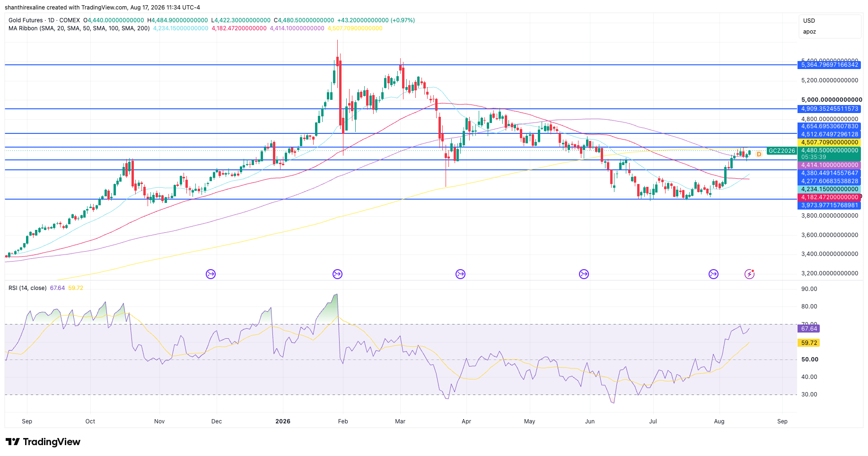Click the Gold Futures · 1D · COMEX legend title
The width and height of the screenshot is (868, 456).
coord(44,20)
